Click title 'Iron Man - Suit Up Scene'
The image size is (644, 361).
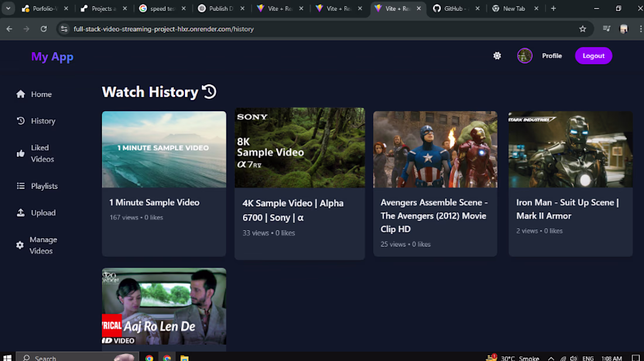567,209
